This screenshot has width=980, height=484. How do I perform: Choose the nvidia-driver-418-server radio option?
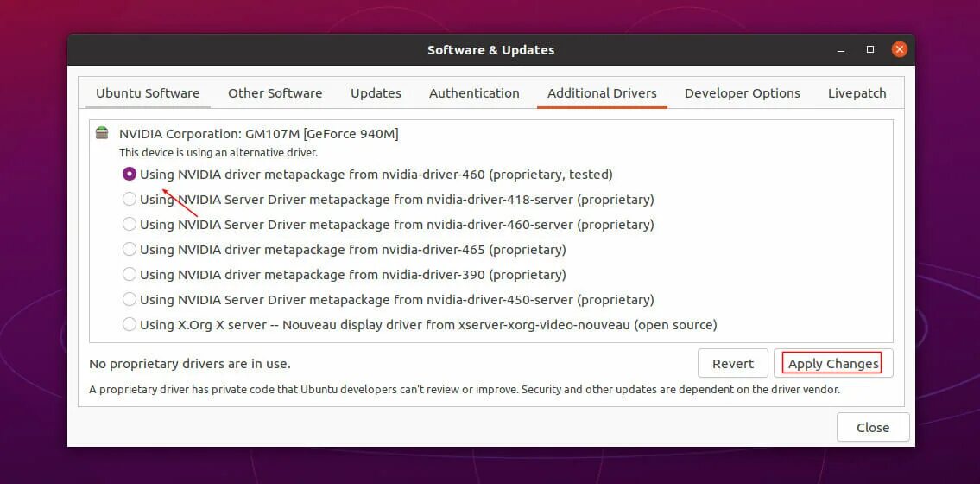point(130,200)
